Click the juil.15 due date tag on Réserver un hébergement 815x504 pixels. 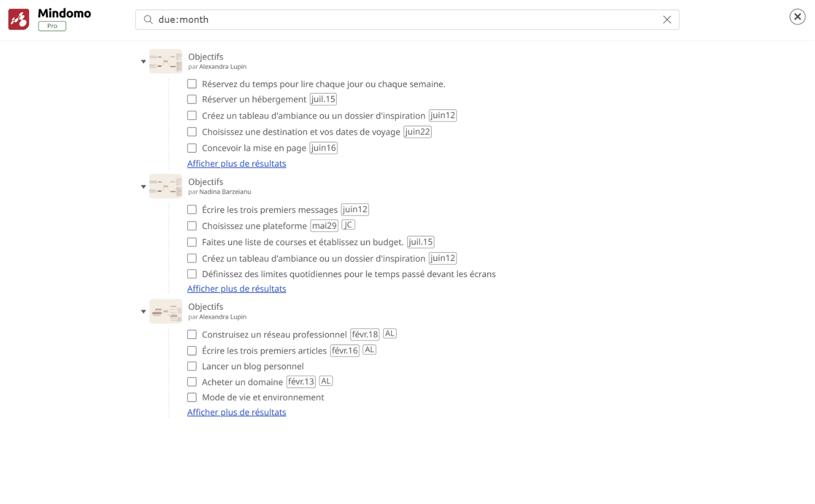323,99
